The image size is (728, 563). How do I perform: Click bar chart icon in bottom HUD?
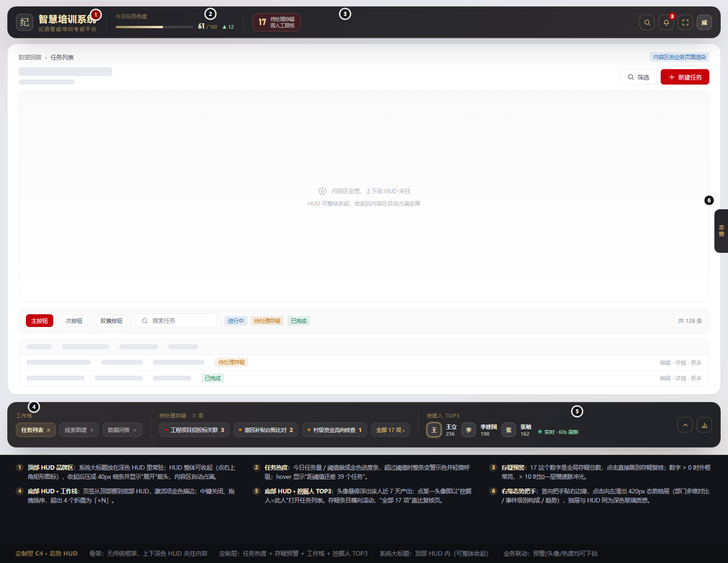click(x=704, y=425)
